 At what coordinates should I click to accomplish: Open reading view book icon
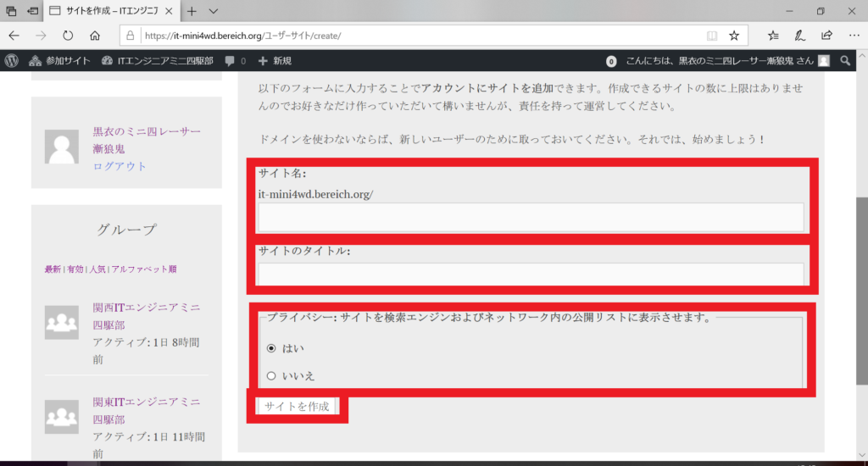pos(712,36)
